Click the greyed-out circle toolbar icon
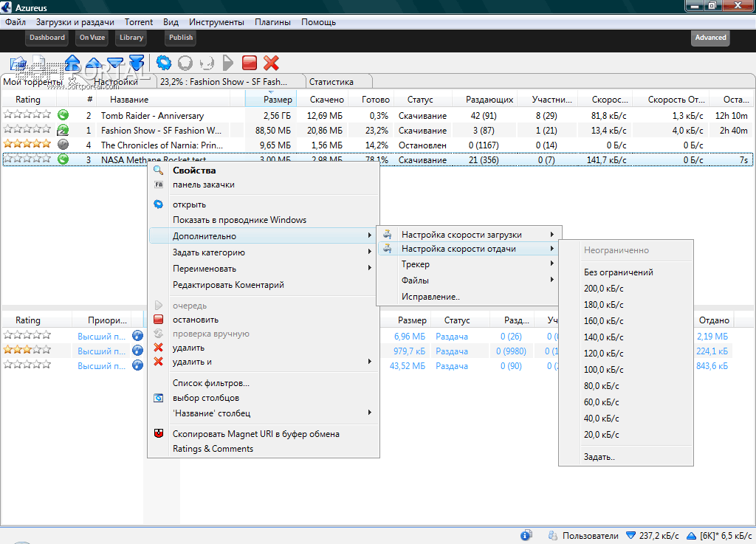 [x=185, y=63]
